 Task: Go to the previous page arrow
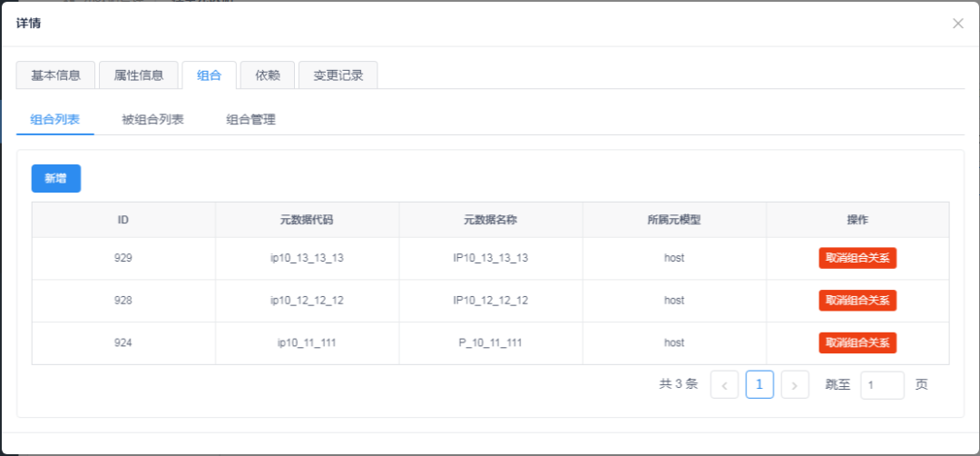[x=724, y=384]
